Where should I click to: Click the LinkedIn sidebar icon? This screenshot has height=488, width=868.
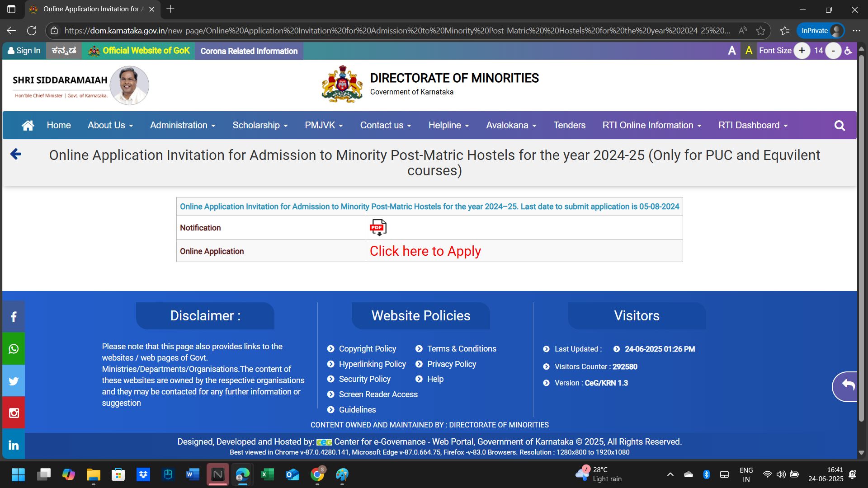pyautogui.click(x=14, y=445)
